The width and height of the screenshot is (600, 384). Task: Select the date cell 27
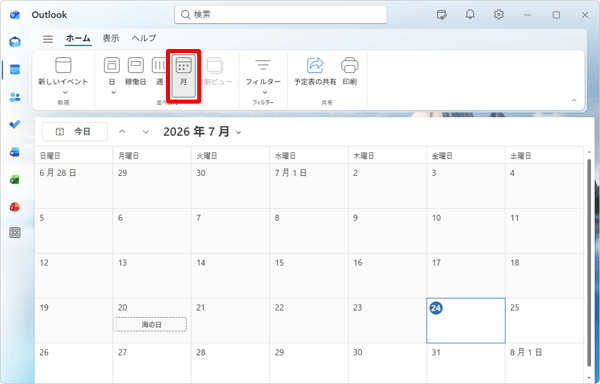point(152,363)
